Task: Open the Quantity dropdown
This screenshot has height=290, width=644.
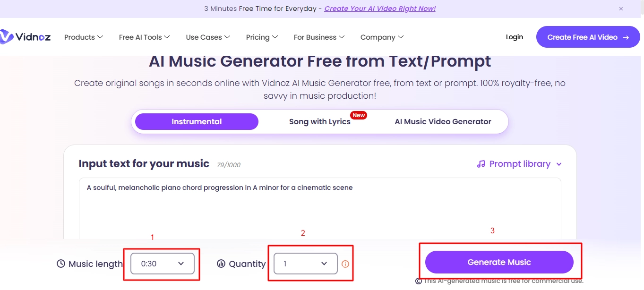Action: point(305,264)
